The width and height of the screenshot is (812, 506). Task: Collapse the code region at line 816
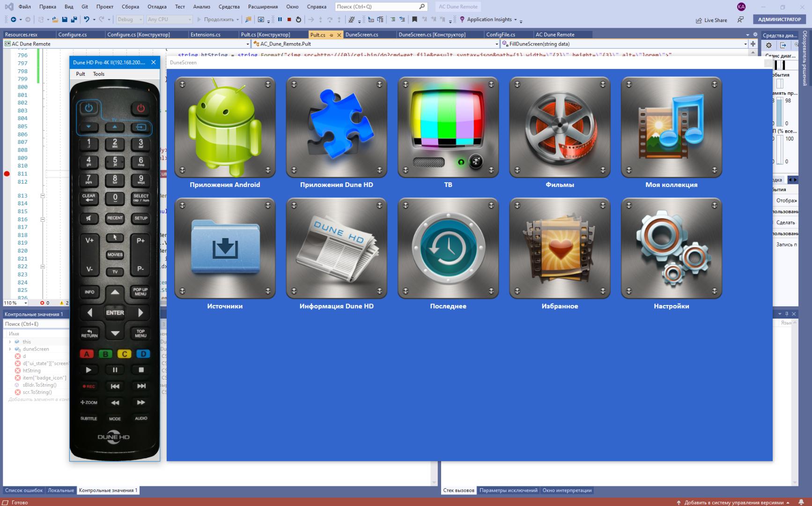[x=43, y=219]
